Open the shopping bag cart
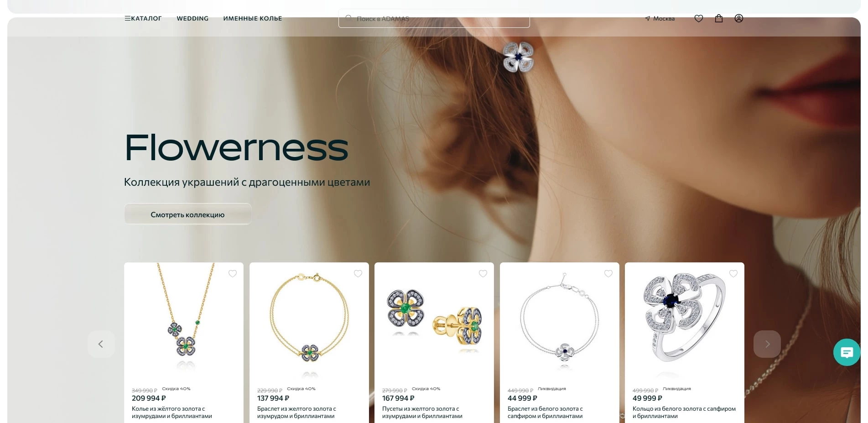The width and height of the screenshot is (868, 423). click(x=719, y=18)
